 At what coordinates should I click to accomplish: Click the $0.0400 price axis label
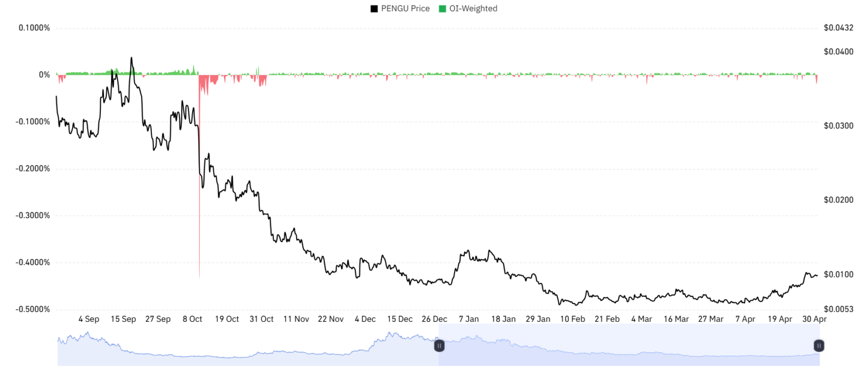click(838, 52)
